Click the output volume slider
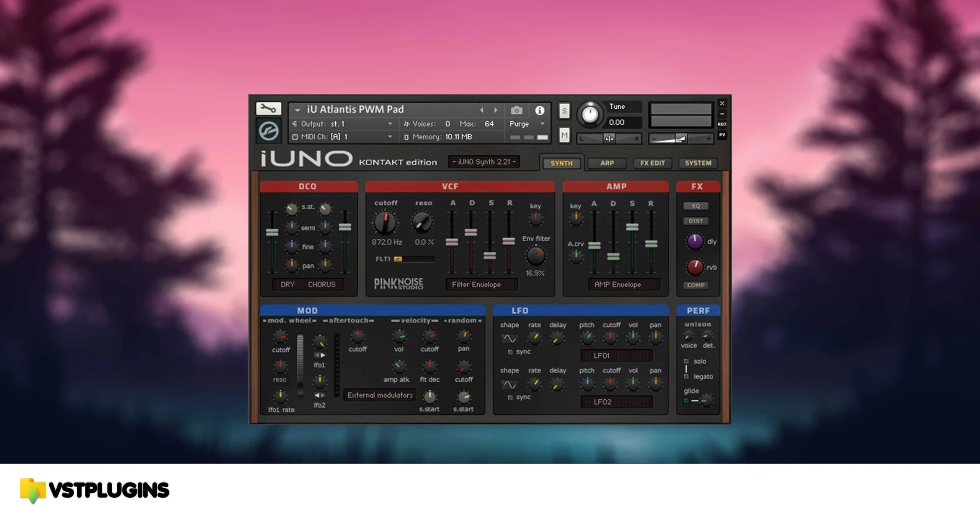 tap(681, 139)
